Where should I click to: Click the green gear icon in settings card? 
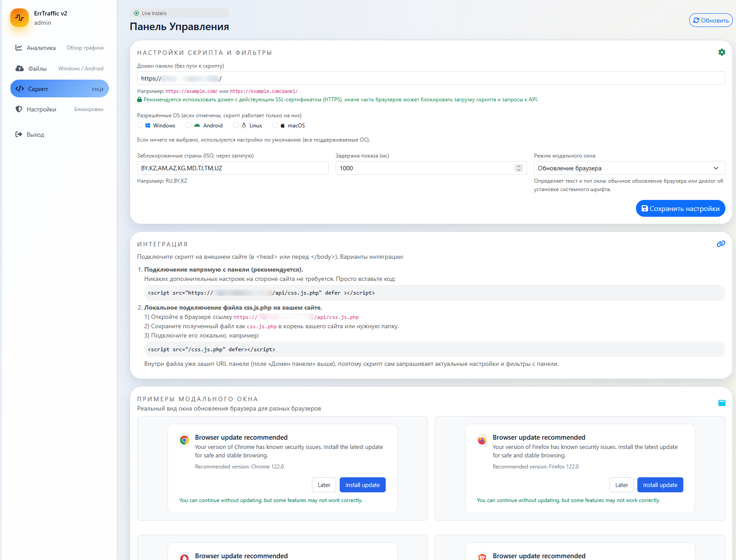[721, 52]
